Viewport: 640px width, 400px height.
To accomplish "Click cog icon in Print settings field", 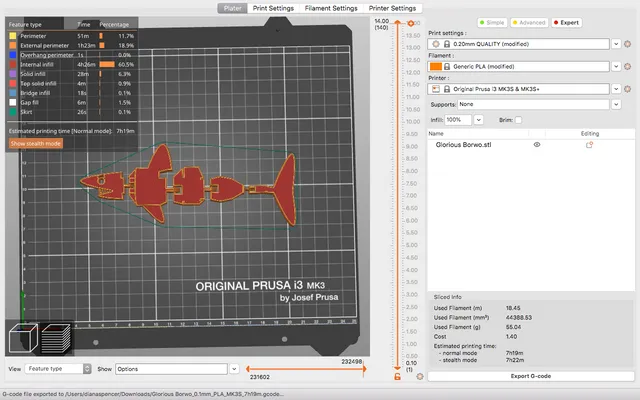I will point(436,44).
